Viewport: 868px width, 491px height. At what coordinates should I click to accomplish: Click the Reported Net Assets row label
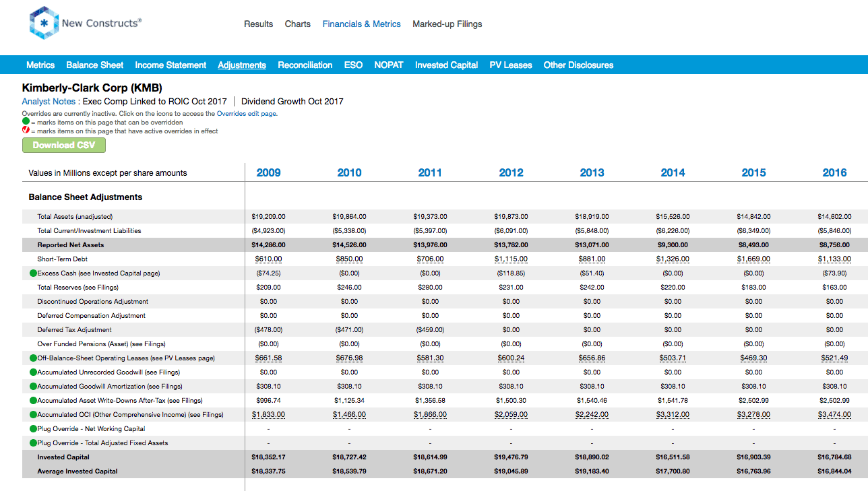pyautogui.click(x=71, y=245)
